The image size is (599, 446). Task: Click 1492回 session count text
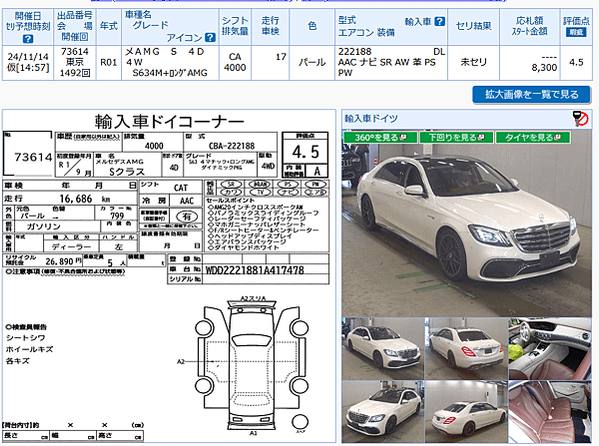click(x=75, y=73)
